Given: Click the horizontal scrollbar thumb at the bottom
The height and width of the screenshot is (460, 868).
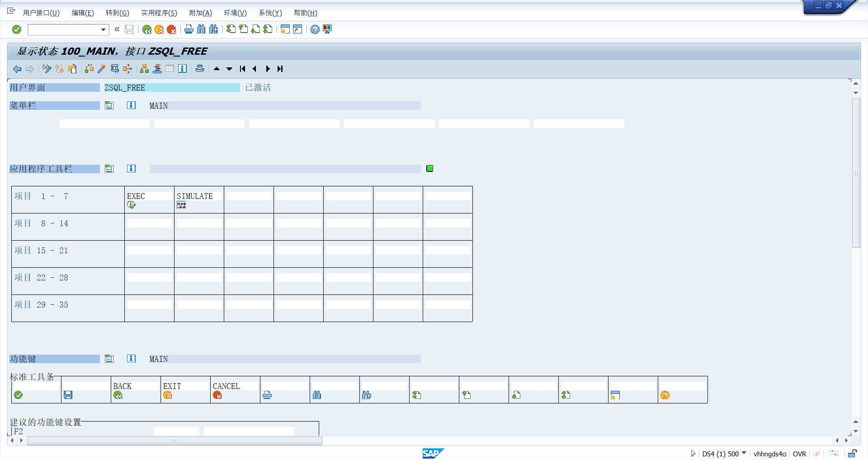Looking at the screenshot, I should [175, 441].
